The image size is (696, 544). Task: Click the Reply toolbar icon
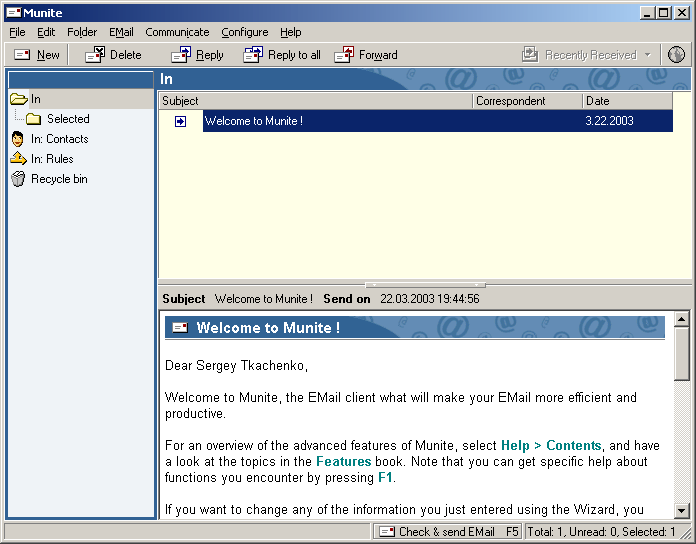tap(181, 55)
